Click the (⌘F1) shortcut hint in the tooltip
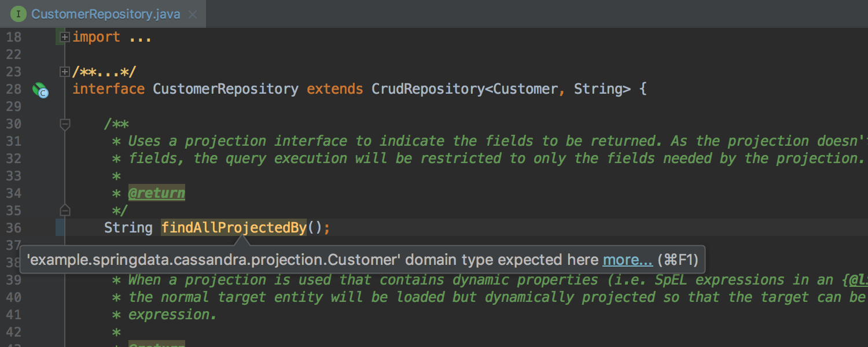This screenshot has width=868, height=347. pyautogui.click(x=678, y=260)
